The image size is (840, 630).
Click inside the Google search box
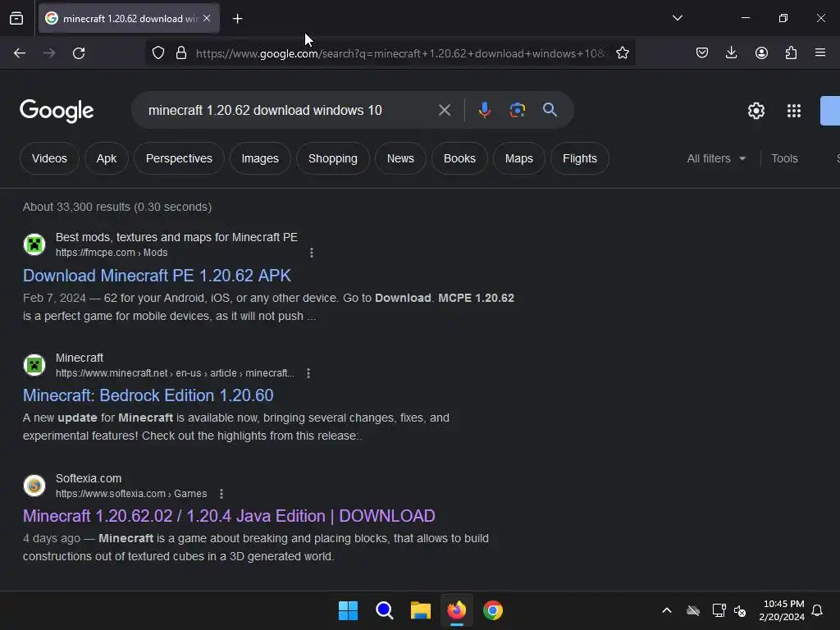click(290, 111)
